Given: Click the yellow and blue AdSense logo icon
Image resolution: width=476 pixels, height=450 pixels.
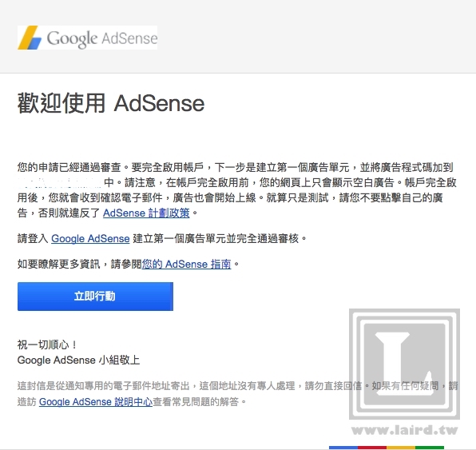Looking at the screenshot, I should [x=30, y=38].
